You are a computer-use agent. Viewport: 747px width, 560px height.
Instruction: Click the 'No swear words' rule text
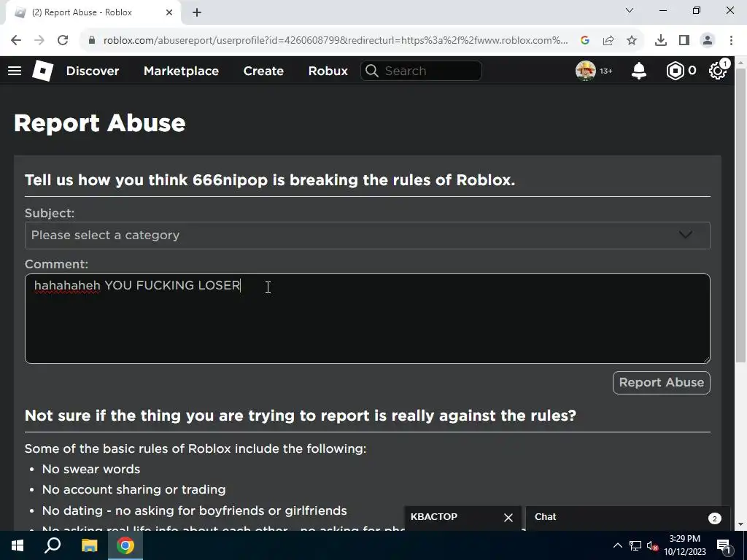(x=91, y=469)
